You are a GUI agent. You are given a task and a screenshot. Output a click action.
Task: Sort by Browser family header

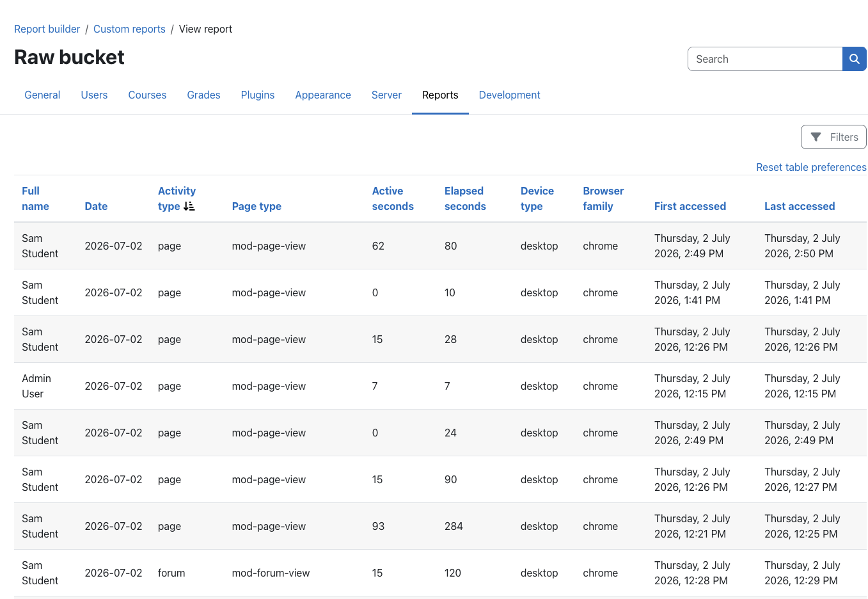(603, 198)
